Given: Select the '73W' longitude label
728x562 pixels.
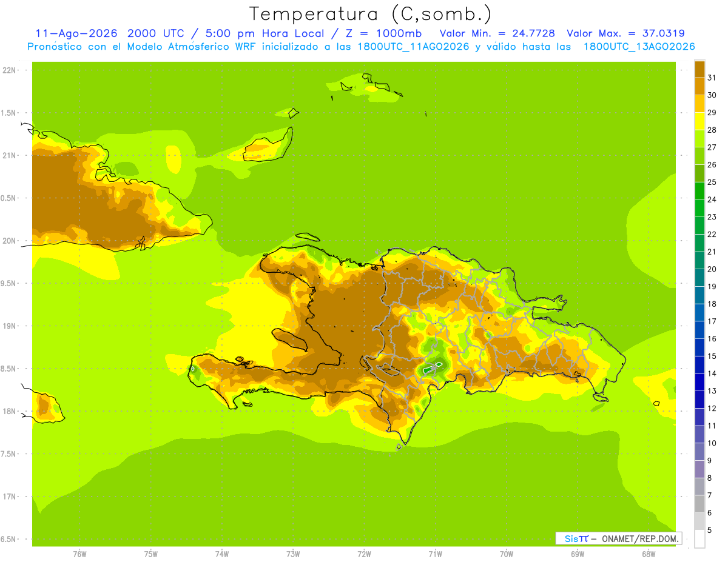Looking at the screenshot, I should (293, 554).
